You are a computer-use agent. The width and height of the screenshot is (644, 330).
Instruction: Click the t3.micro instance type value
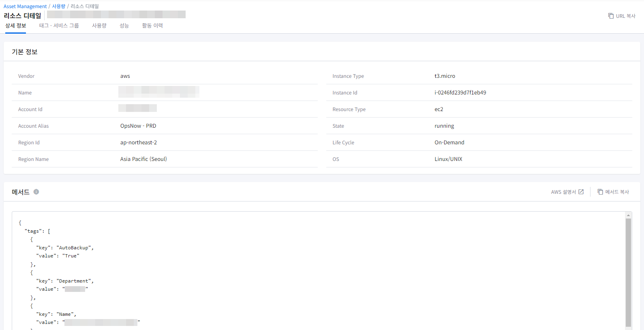click(445, 76)
